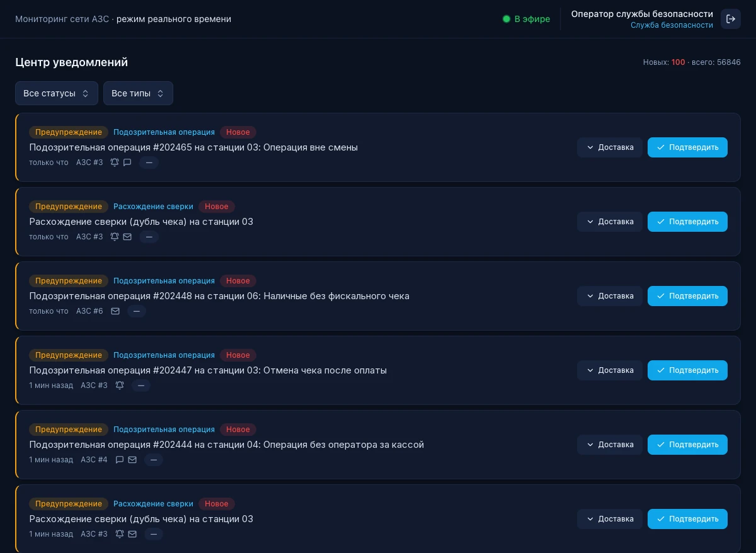The width and height of the screenshot is (756, 553).
Task: Click the envelope icon on the "только что" Расхождение сверки alert
Action: (127, 237)
